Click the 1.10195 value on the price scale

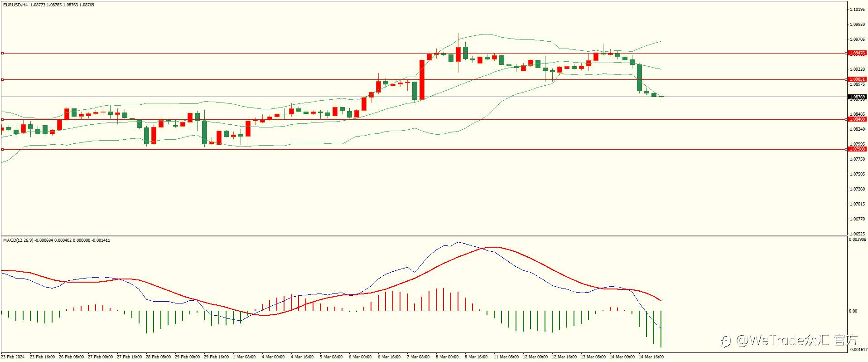pyautogui.click(x=858, y=10)
